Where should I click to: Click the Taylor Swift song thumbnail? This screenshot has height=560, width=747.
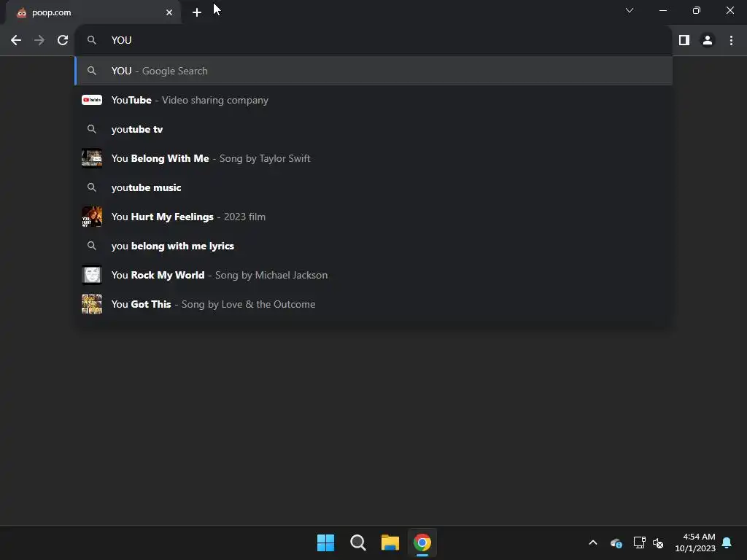(92, 158)
